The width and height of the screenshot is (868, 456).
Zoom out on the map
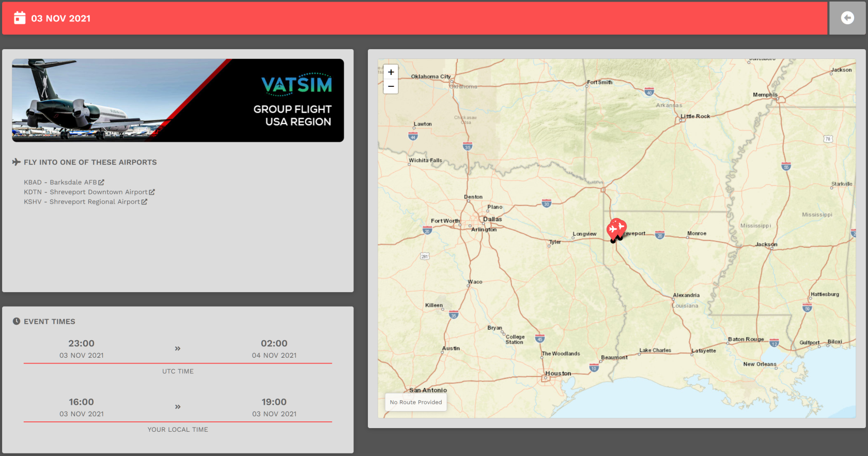391,86
